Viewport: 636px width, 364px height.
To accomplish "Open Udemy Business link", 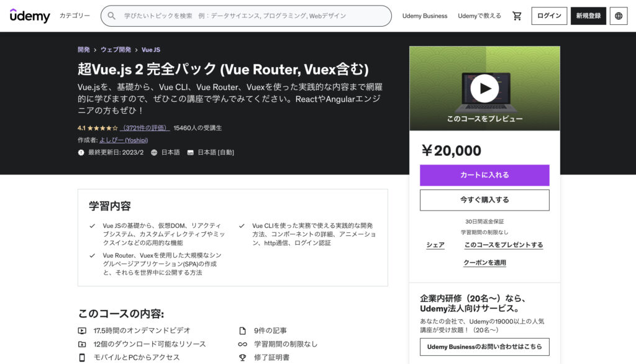I will pos(425,16).
